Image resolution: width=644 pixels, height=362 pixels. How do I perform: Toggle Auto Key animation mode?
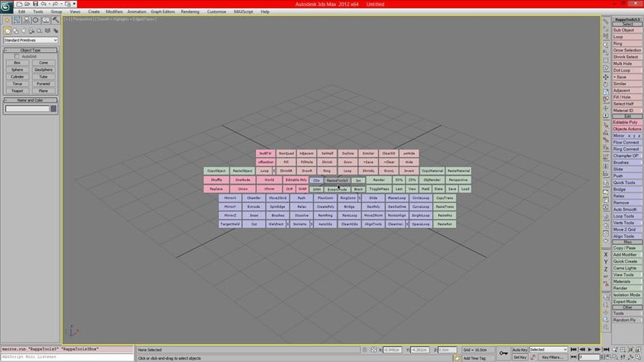[x=520, y=350]
